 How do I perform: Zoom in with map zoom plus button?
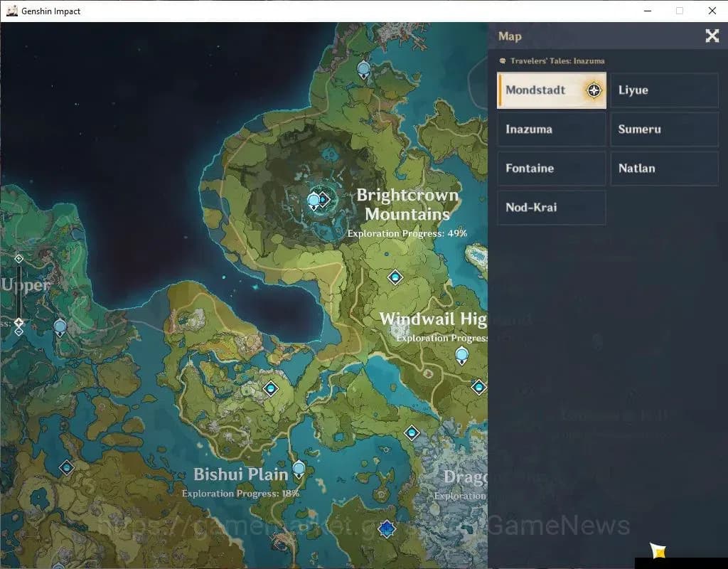[18, 258]
